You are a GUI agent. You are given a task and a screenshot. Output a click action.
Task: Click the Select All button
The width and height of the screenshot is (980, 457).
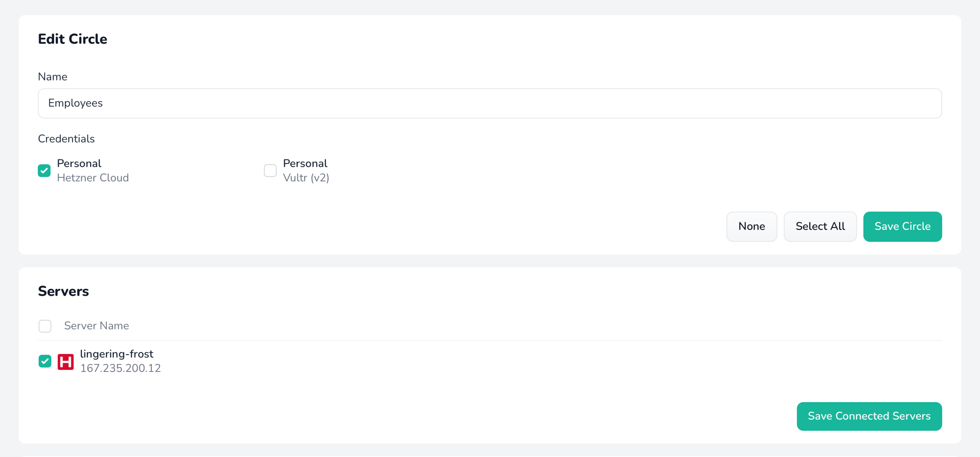pyautogui.click(x=820, y=227)
